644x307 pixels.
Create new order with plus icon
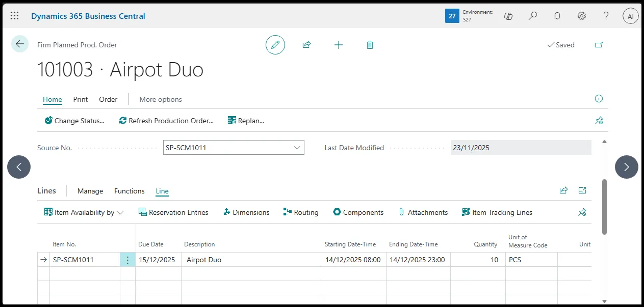pos(339,45)
